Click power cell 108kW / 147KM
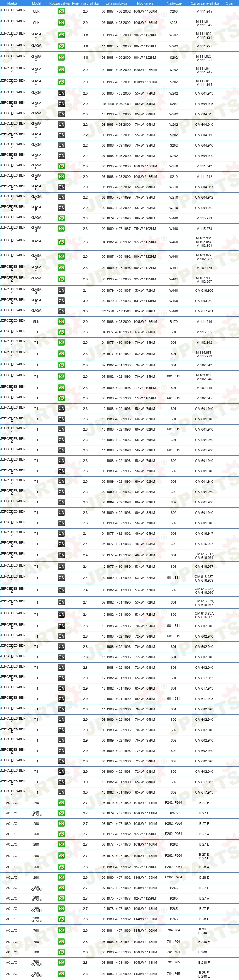 [145, 952]
